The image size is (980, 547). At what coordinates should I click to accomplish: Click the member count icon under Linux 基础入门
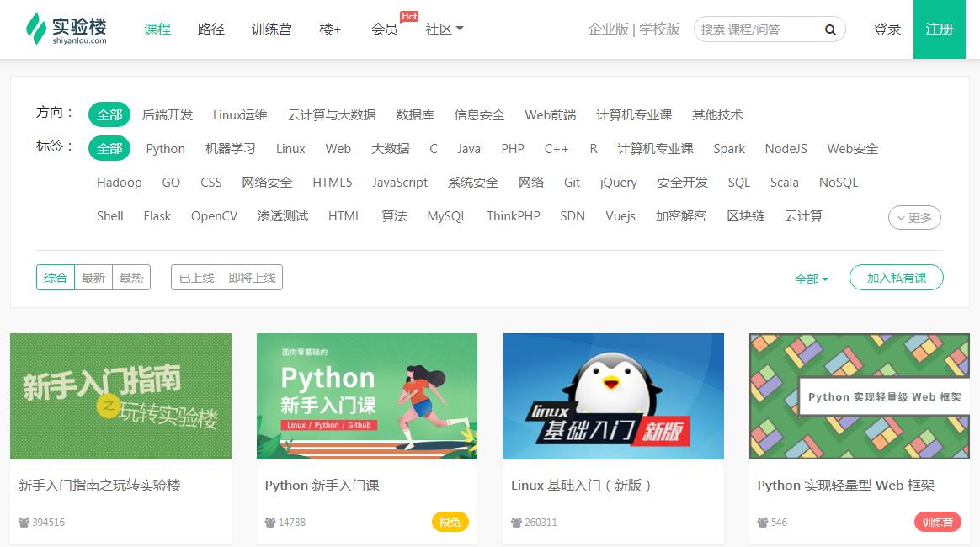514,522
